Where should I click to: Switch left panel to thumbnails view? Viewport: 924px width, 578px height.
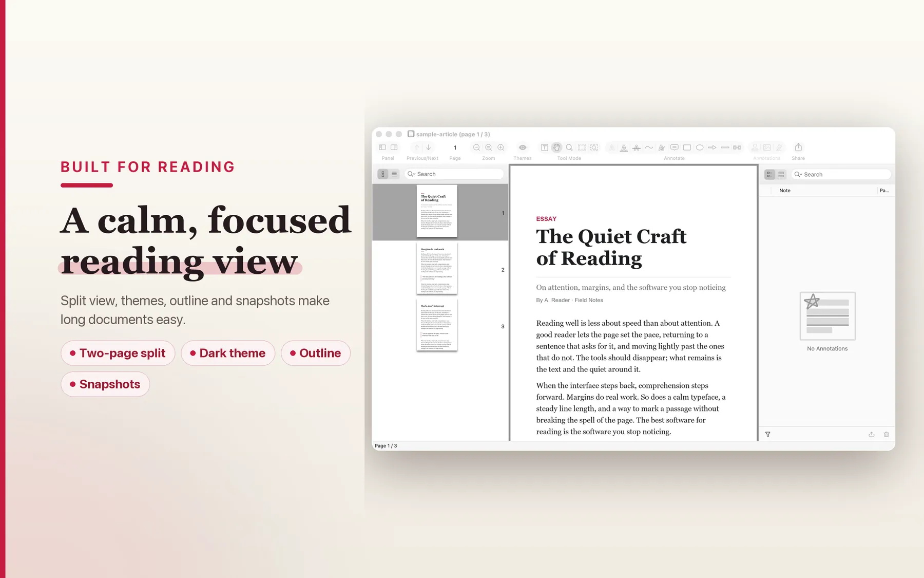click(x=383, y=174)
